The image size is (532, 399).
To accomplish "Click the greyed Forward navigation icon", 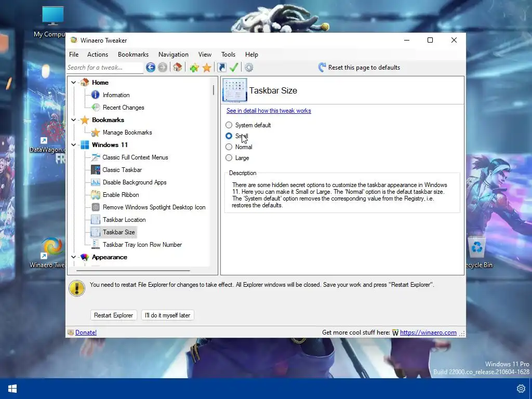I will pos(163,68).
